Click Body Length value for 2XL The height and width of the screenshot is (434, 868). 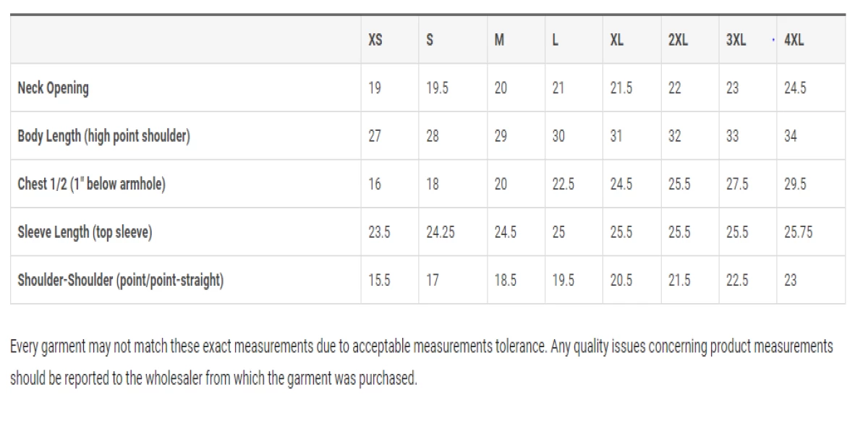pos(674,136)
